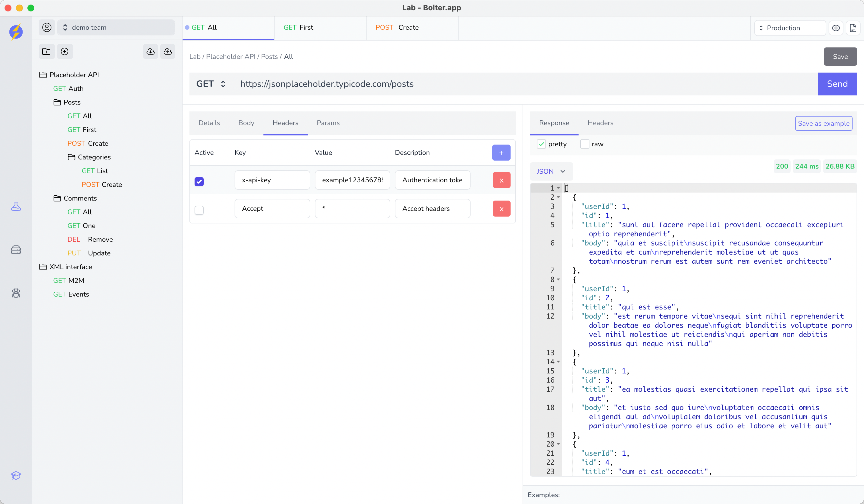Toggle the pretty response checkbox
The image size is (864, 504).
coord(541,144)
